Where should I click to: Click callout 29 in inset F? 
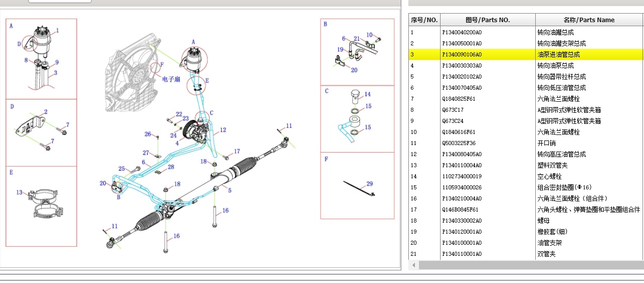coord(370,184)
